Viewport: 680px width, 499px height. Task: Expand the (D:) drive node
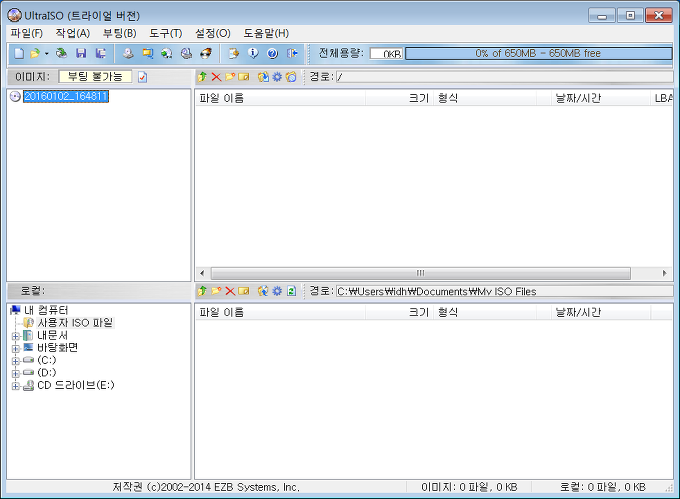click(16, 373)
